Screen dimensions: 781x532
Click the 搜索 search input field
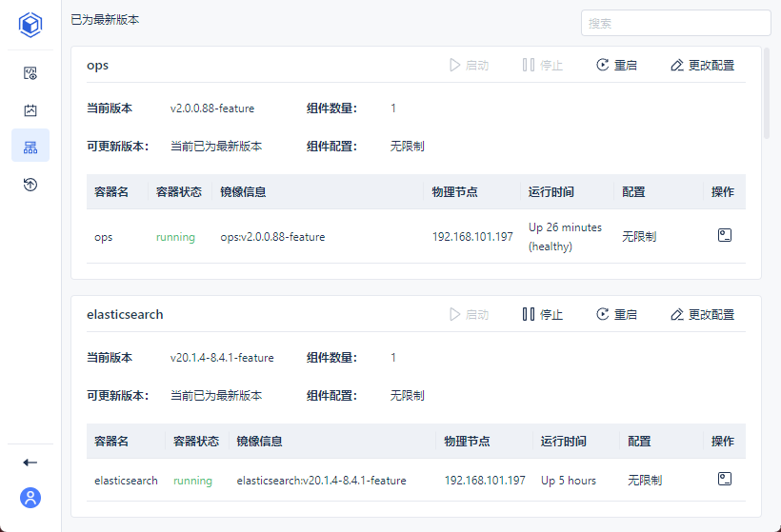tap(675, 23)
